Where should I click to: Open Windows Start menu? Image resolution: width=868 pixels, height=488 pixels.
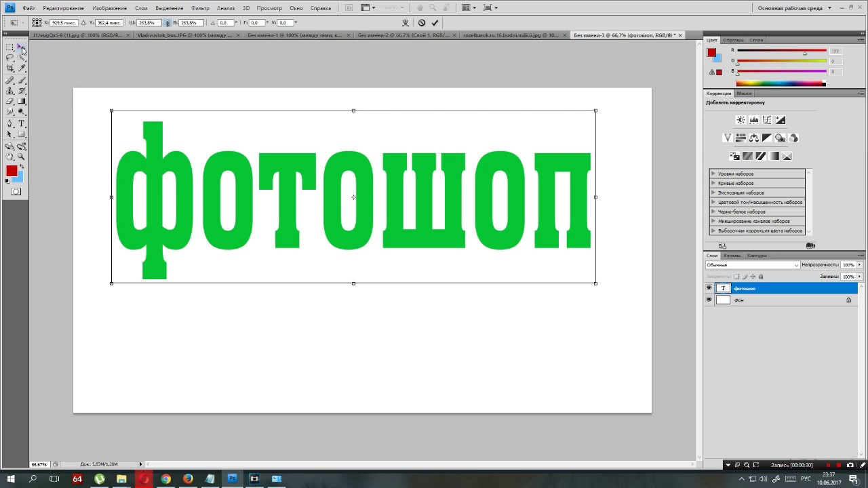[x=11, y=479]
